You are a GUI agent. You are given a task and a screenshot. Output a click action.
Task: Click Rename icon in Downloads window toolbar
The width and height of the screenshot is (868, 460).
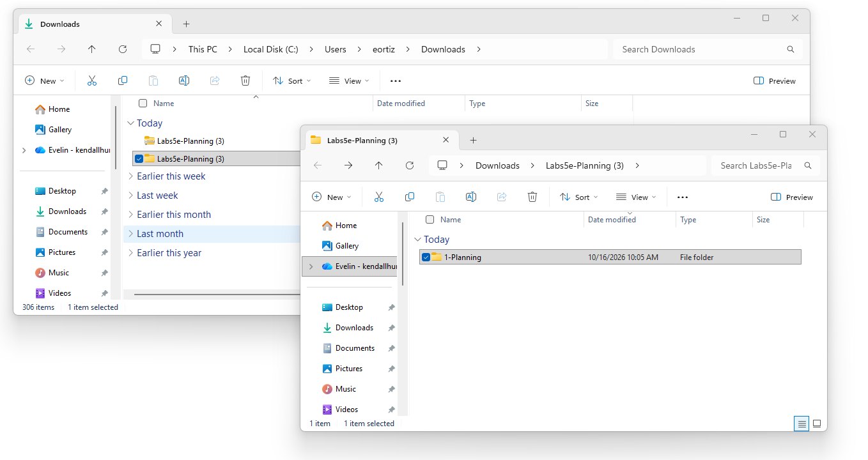click(x=184, y=81)
